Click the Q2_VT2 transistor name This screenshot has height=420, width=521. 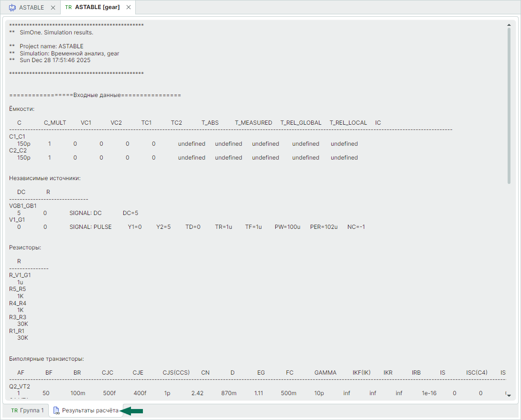coord(19,387)
